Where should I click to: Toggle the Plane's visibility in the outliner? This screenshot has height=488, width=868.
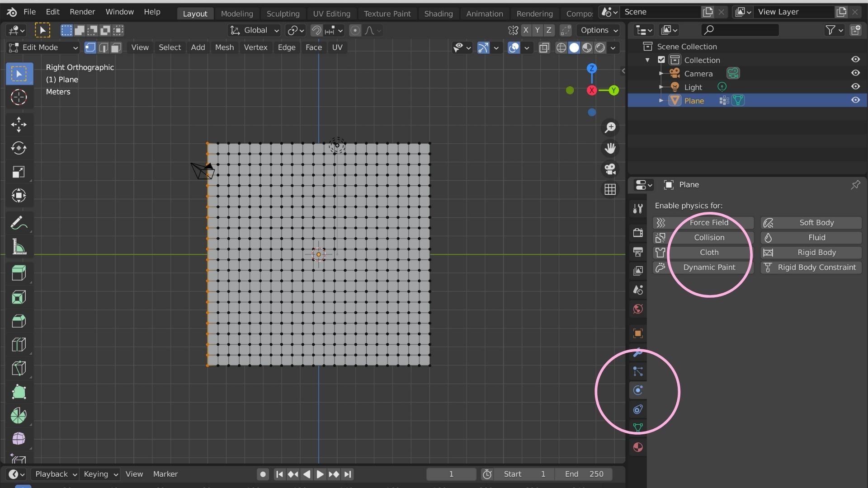coord(856,100)
